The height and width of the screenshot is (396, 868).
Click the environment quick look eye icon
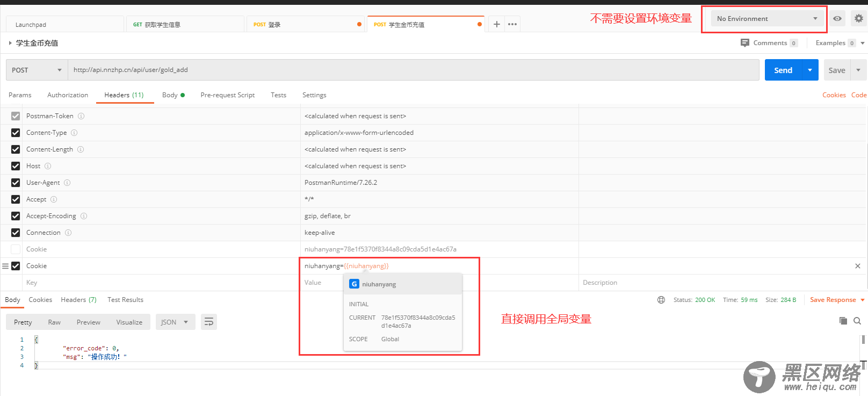point(837,18)
